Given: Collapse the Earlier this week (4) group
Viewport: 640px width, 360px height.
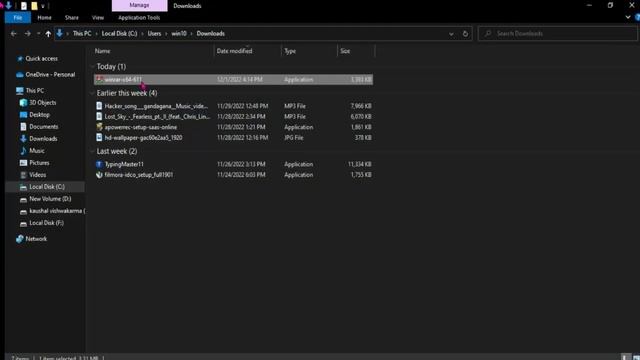Looking at the screenshot, I should pyautogui.click(x=93, y=93).
